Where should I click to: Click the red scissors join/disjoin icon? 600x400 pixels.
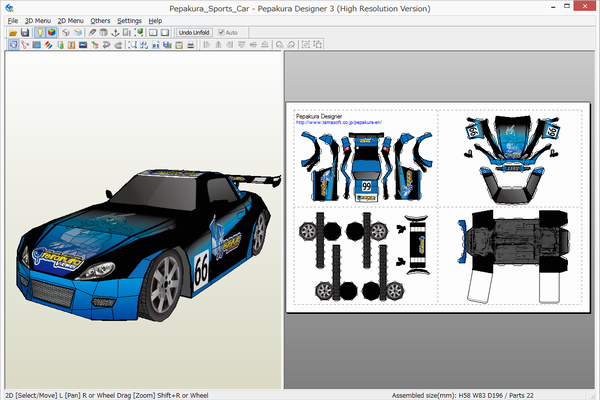tap(25, 45)
